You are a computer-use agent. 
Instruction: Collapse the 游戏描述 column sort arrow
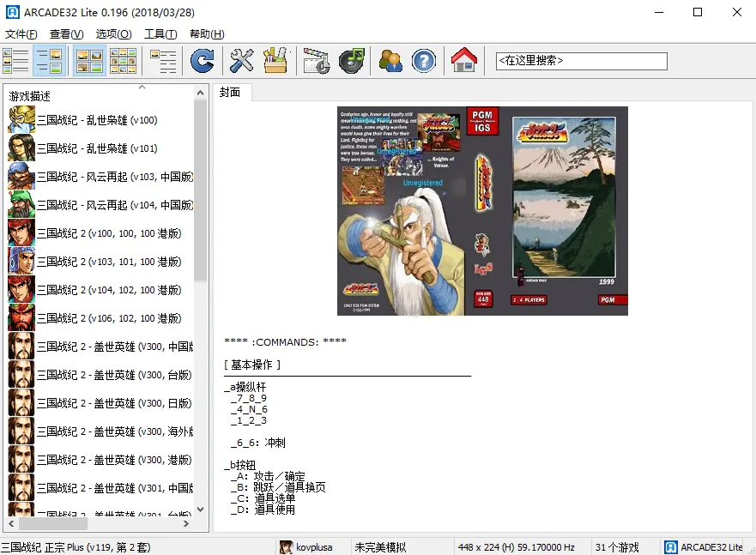142,87
